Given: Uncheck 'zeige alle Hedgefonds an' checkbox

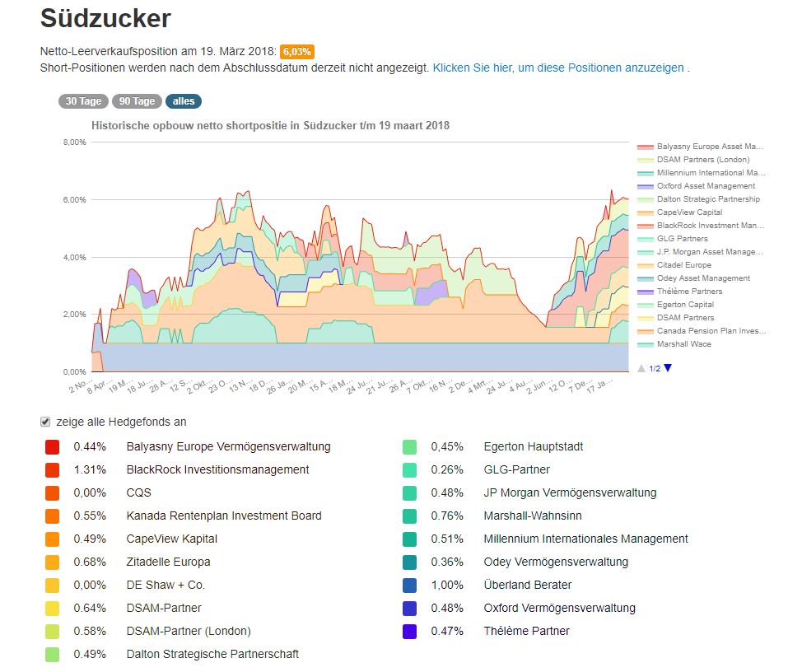Looking at the screenshot, I should click(45, 422).
